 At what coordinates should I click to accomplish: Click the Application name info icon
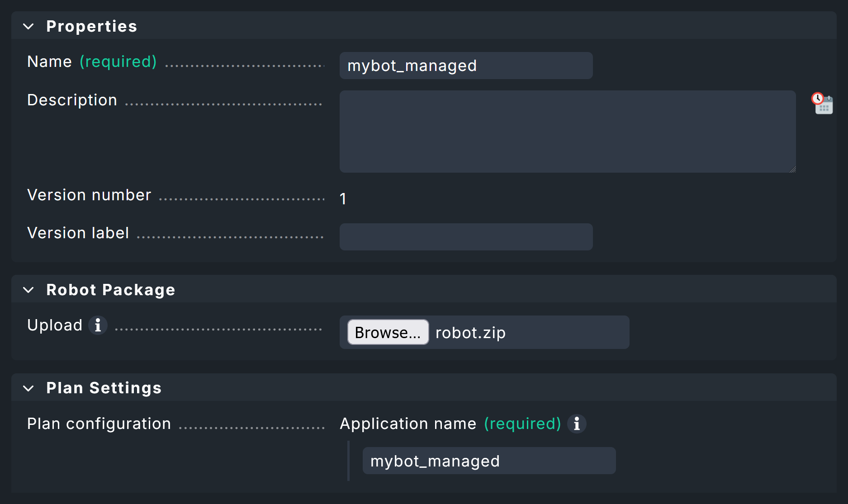point(577,424)
